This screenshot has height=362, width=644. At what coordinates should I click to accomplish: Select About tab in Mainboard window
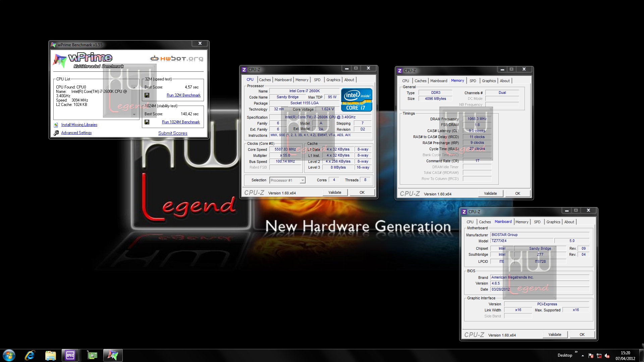click(x=569, y=222)
